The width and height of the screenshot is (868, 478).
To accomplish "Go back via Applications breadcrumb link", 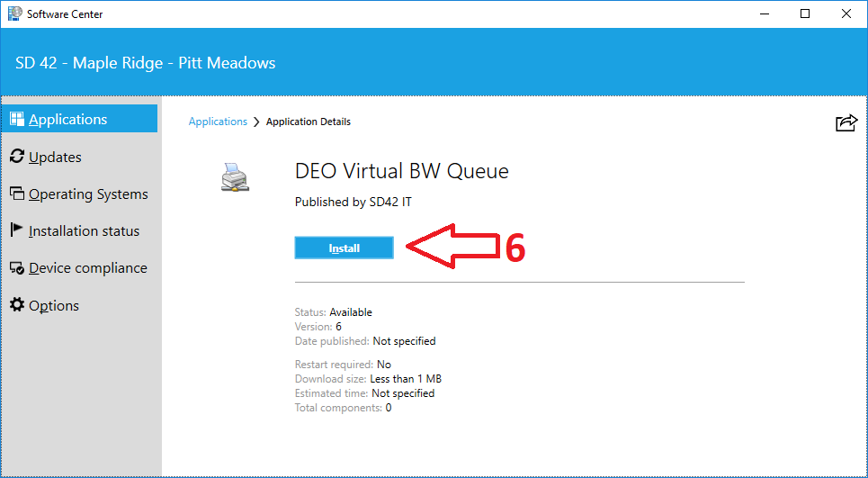I will [x=218, y=122].
